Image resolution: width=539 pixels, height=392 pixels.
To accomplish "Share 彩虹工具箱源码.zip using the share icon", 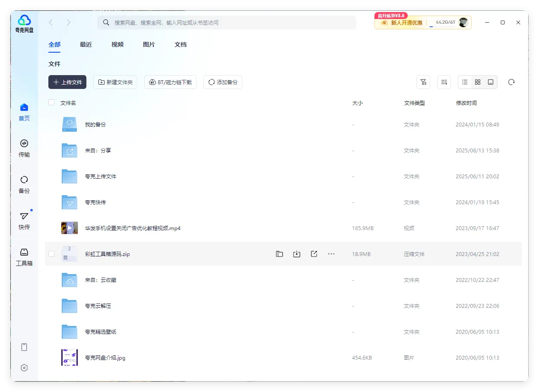I will tap(314, 254).
